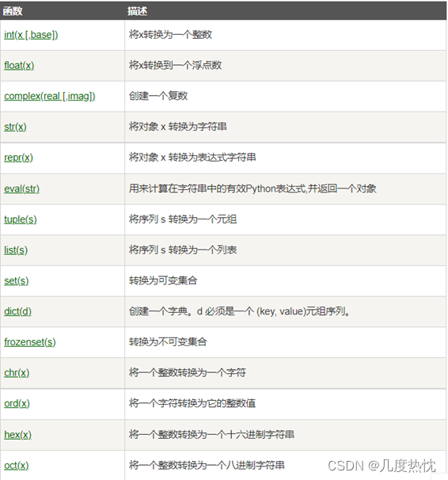Follow the eval(str) link
Screen dimensions: 448x480
click(21, 189)
